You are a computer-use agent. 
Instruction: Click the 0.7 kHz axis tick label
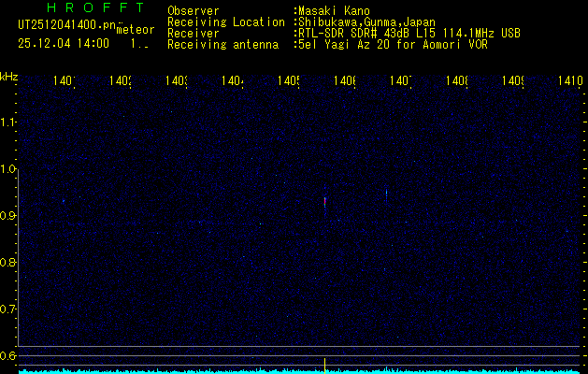click(7, 309)
